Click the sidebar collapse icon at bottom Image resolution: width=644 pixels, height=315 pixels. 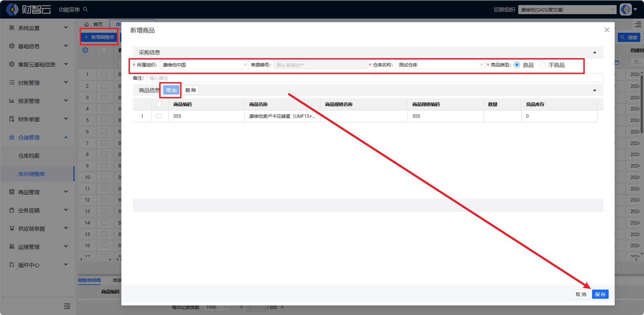pos(67,306)
